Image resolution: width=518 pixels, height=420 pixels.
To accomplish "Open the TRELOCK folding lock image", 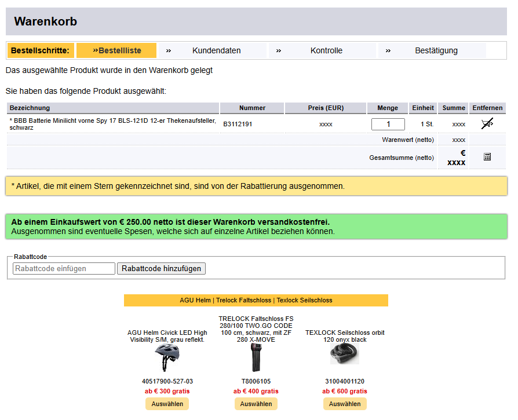I will pyautogui.click(x=256, y=357).
